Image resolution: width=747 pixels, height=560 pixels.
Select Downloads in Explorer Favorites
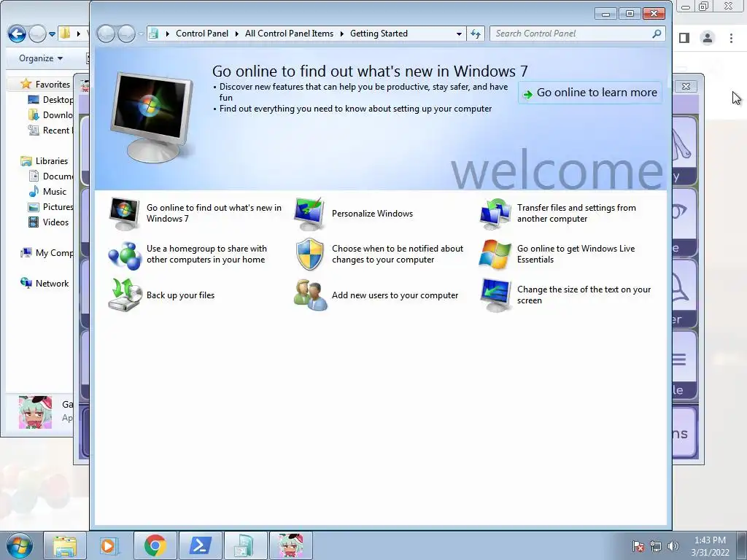[x=58, y=114]
